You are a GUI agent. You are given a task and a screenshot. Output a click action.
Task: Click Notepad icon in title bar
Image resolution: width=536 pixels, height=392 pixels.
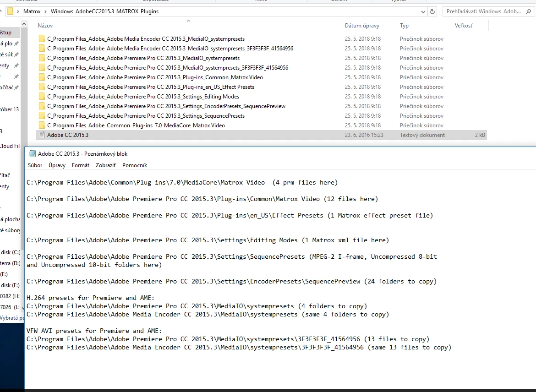pos(32,153)
